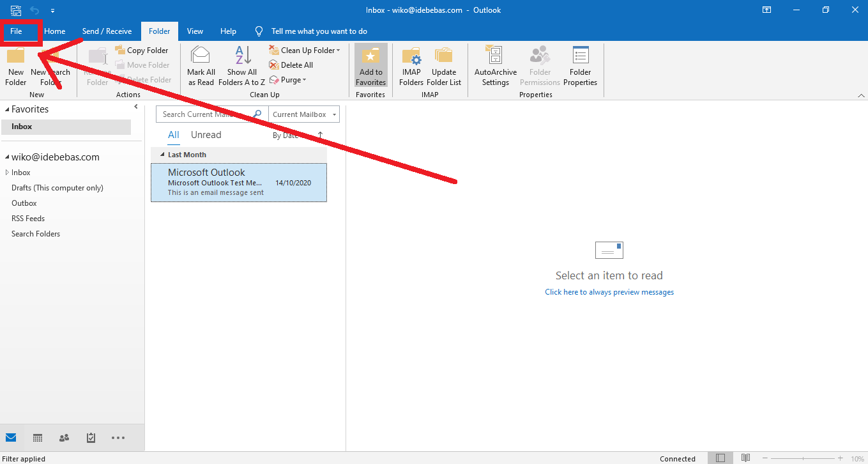This screenshot has height=464, width=868.
Task: Click Delete All in Clean Up group
Action: (x=291, y=65)
